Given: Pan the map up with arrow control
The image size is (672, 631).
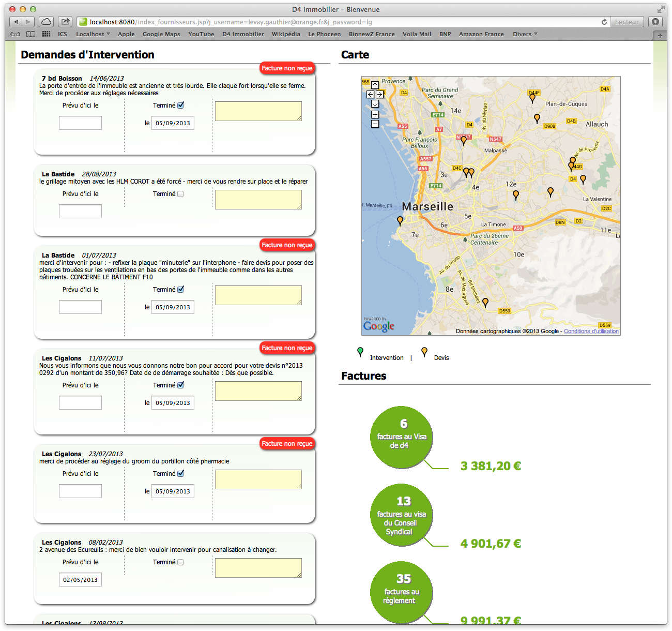Looking at the screenshot, I should 375,85.
